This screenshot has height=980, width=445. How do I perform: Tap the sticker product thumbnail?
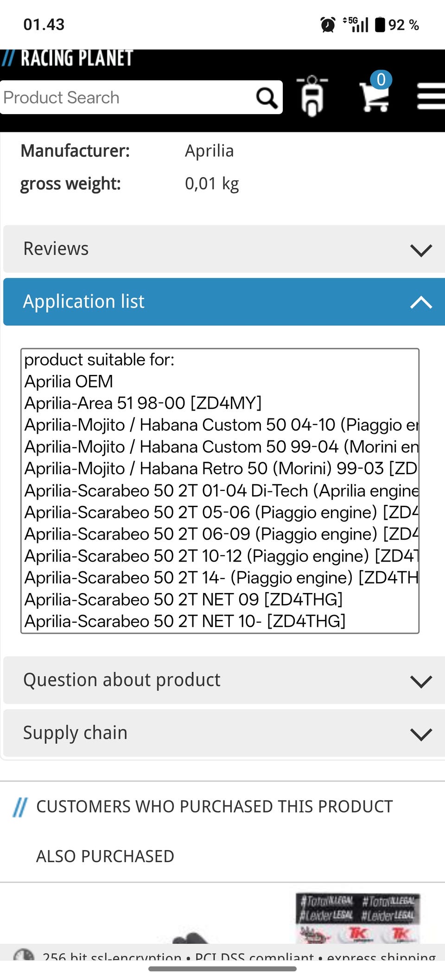[358, 918]
